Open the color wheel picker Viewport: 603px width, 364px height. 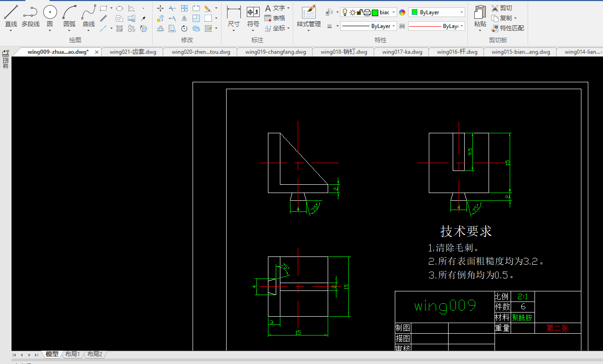pyautogui.click(x=402, y=12)
